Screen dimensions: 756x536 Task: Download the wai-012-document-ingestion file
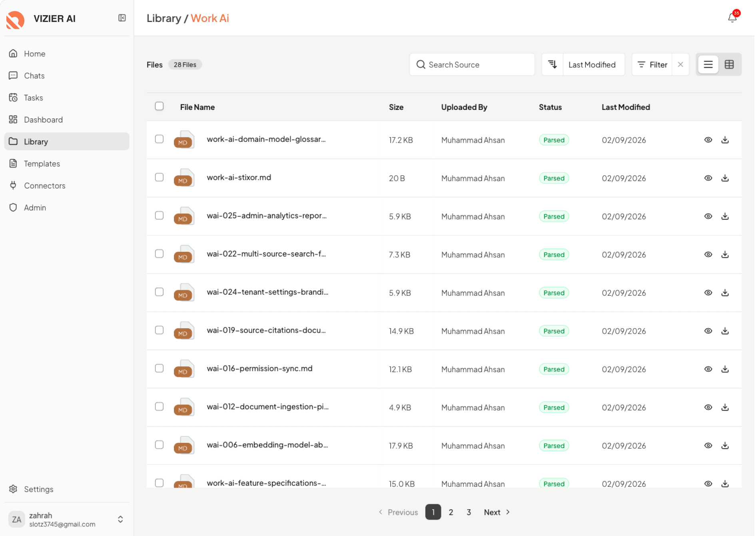tap(725, 407)
